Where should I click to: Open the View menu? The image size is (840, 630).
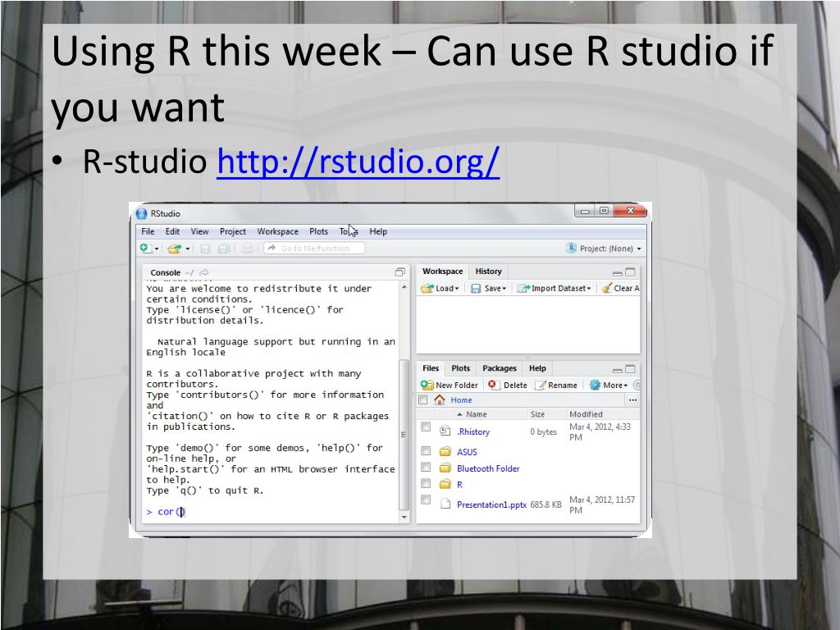point(200,231)
